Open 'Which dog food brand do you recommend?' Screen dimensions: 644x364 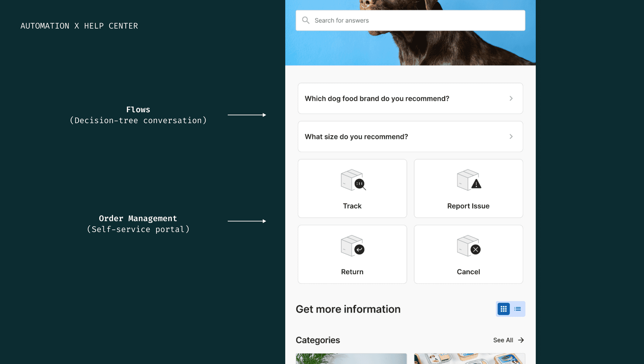point(377,99)
